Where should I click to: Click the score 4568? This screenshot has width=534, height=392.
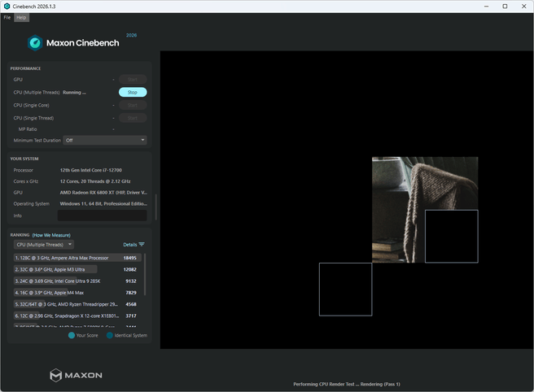[131, 304]
